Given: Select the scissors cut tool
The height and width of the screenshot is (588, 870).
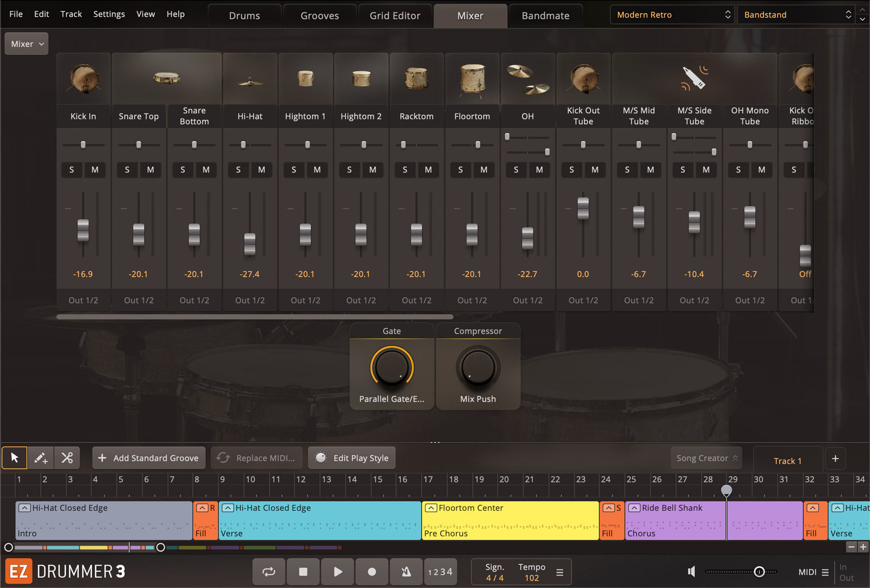Looking at the screenshot, I should [x=67, y=458].
